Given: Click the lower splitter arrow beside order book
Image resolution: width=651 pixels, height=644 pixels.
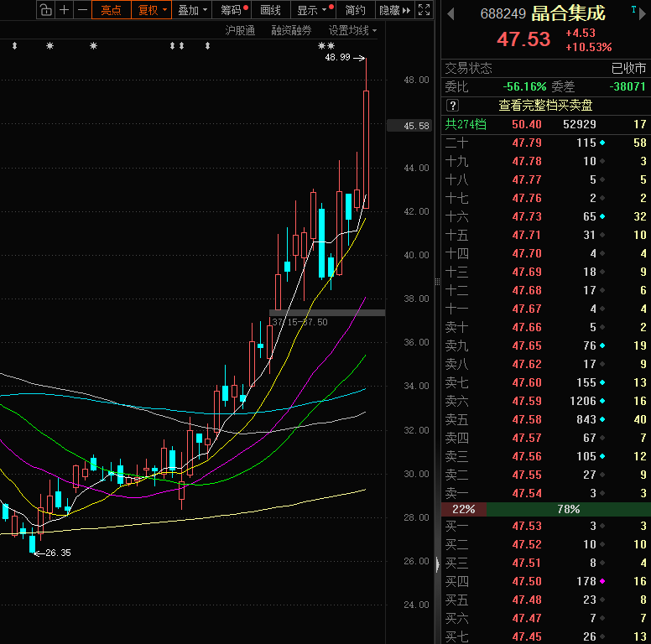Looking at the screenshot, I should pyautogui.click(x=438, y=564).
